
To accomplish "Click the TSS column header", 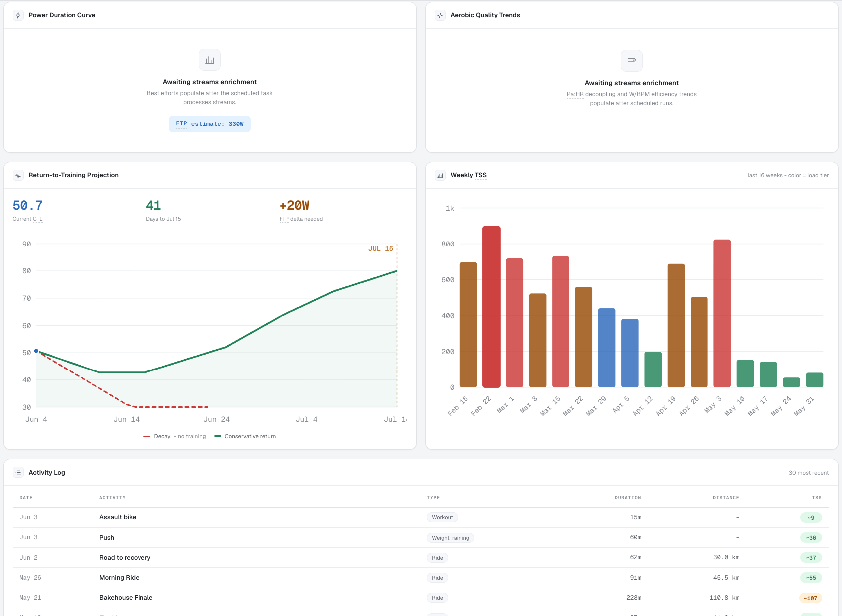I will click(x=817, y=498).
